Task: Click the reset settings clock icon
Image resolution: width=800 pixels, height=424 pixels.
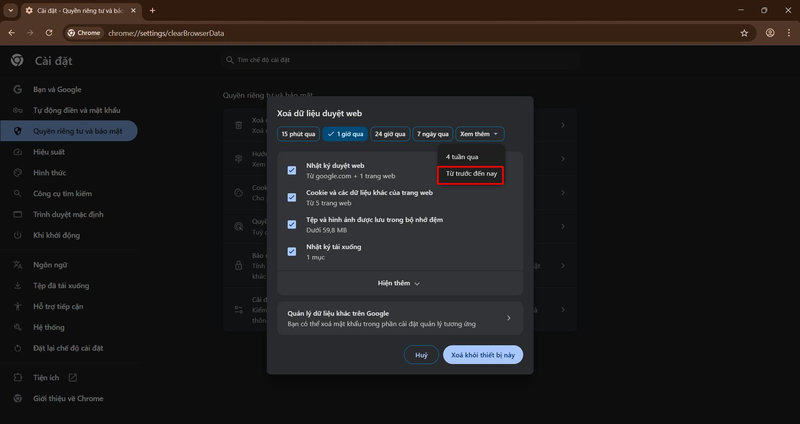Action: [x=18, y=348]
